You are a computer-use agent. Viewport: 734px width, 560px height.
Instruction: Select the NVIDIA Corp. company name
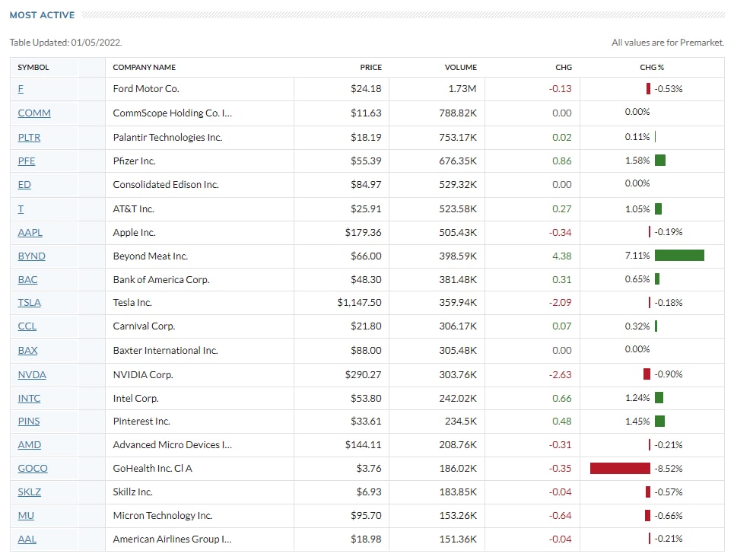[x=143, y=375]
